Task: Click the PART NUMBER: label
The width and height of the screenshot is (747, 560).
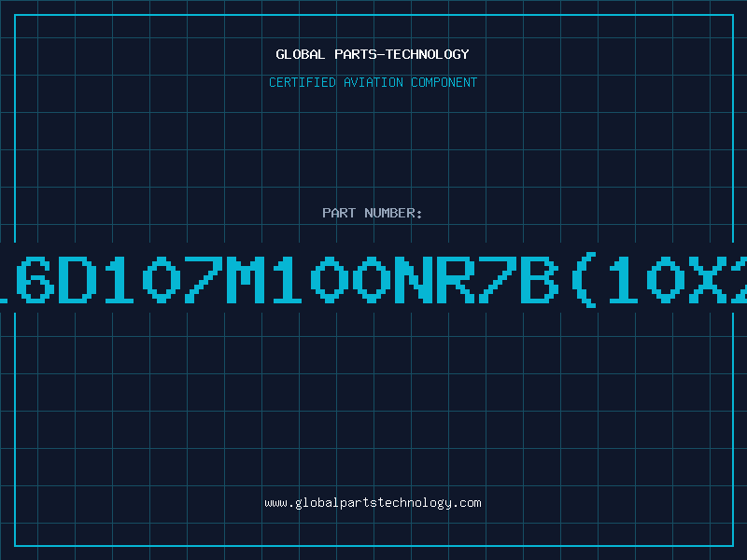Action: 373,213
